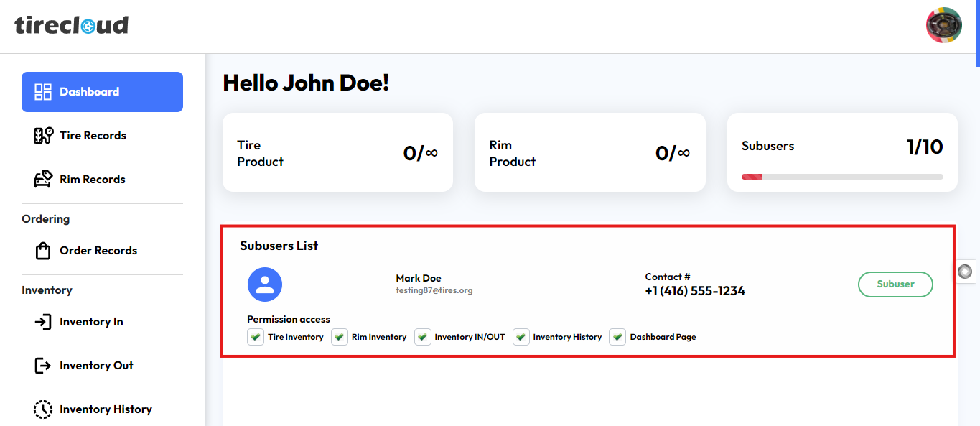The height and width of the screenshot is (426, 980).
Task: Click the Inventory History clock icon
Action: click(43, 409)
